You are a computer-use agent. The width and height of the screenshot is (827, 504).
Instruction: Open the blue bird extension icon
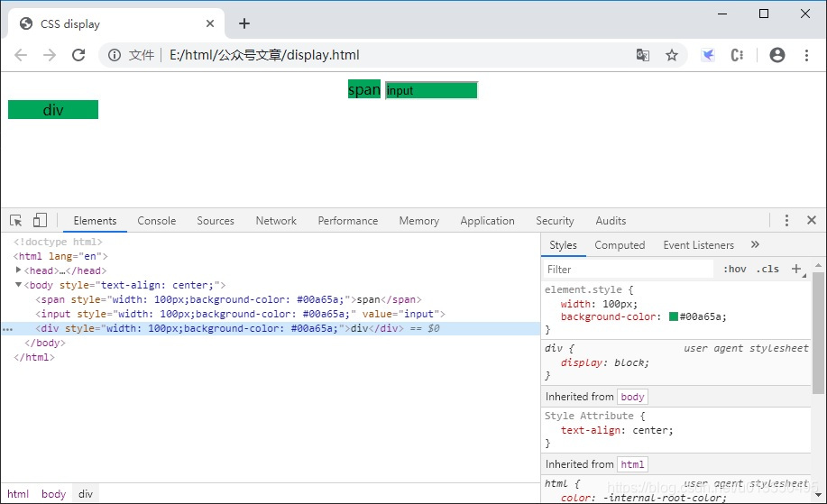click(708, 55)
